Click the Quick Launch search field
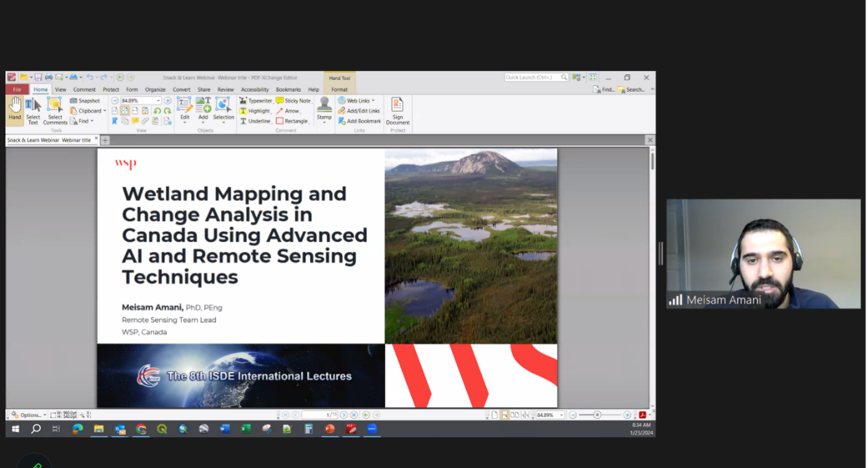868x468 pixels. pyautogui.click(x=536, y=77)
